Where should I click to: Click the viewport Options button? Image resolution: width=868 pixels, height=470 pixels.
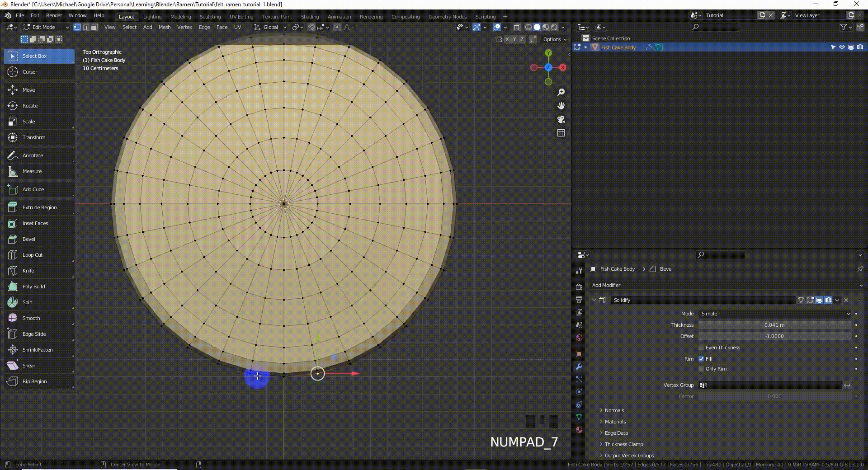(x=554, y=39)
